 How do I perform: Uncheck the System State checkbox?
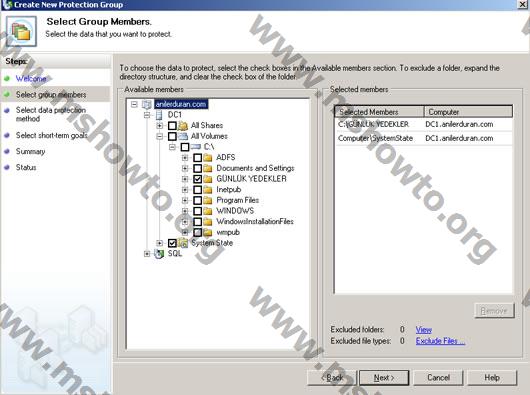click(x=172, y=243)
